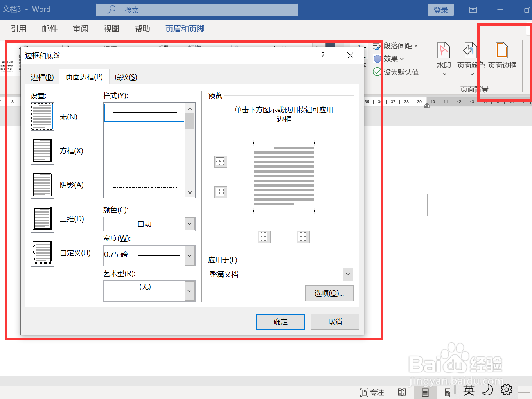Open the 选项(O)... options button
The width and height of the screenshot is (532, 399).
(329, 293)
